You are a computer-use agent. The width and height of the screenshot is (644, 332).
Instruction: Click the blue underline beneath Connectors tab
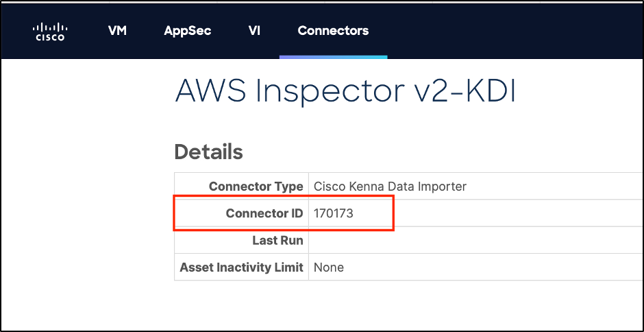click(x=333, y=57)
